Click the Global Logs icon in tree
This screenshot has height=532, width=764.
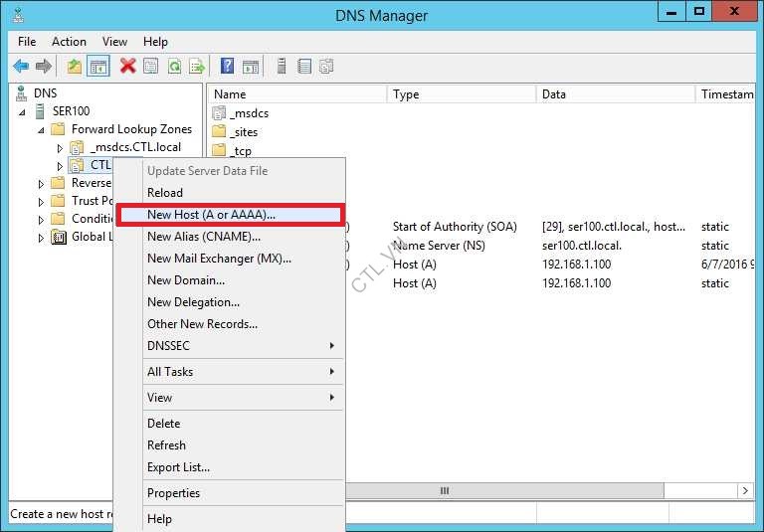[x=59, y=237]
